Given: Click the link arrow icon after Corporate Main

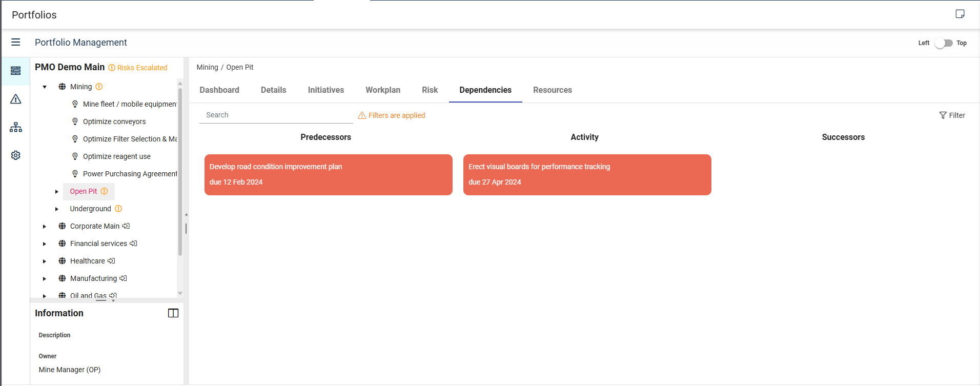Looking at the screenshot, I should point(126,226).
